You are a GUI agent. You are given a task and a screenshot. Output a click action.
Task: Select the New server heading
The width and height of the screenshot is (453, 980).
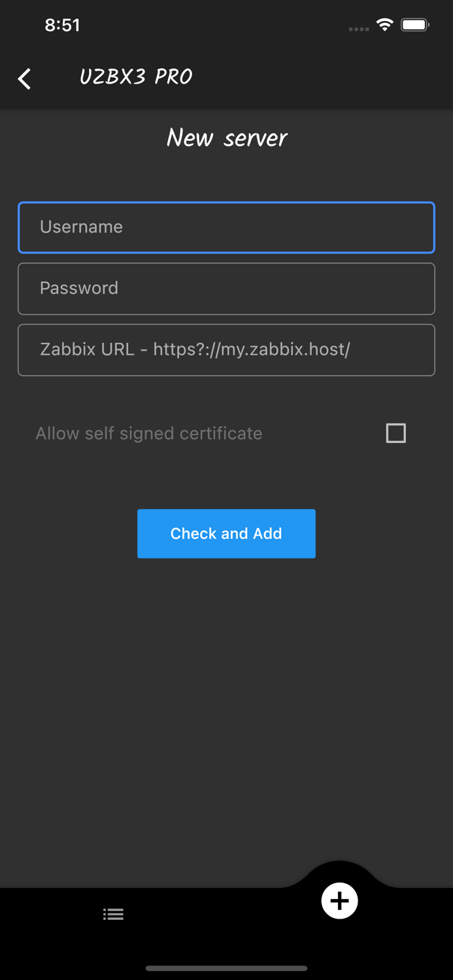click(x=226, y=137)
